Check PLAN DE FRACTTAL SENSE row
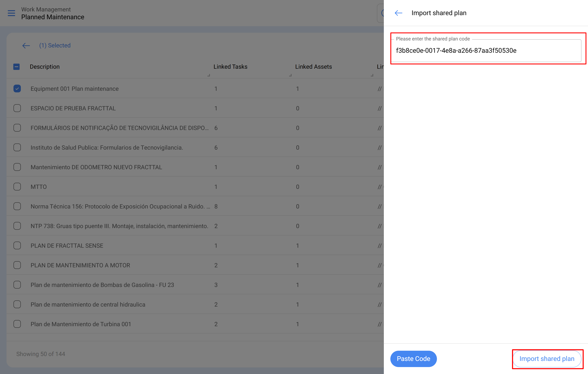 [17, 245]
